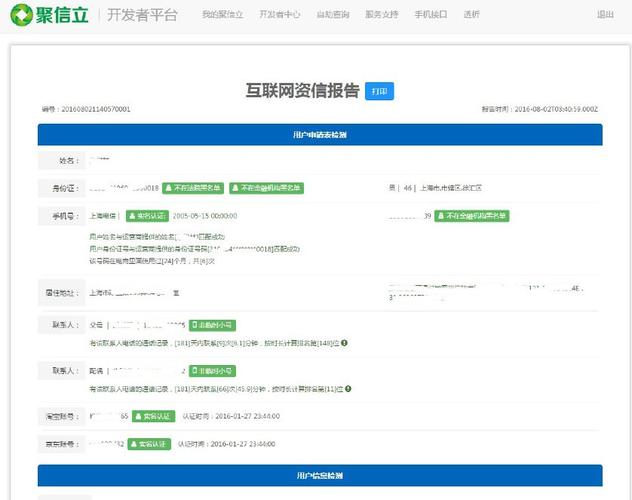The height and width of the screenshot is (500, 632).
Task: Click the 居住地址 field label
Action: tap(62, 293)
